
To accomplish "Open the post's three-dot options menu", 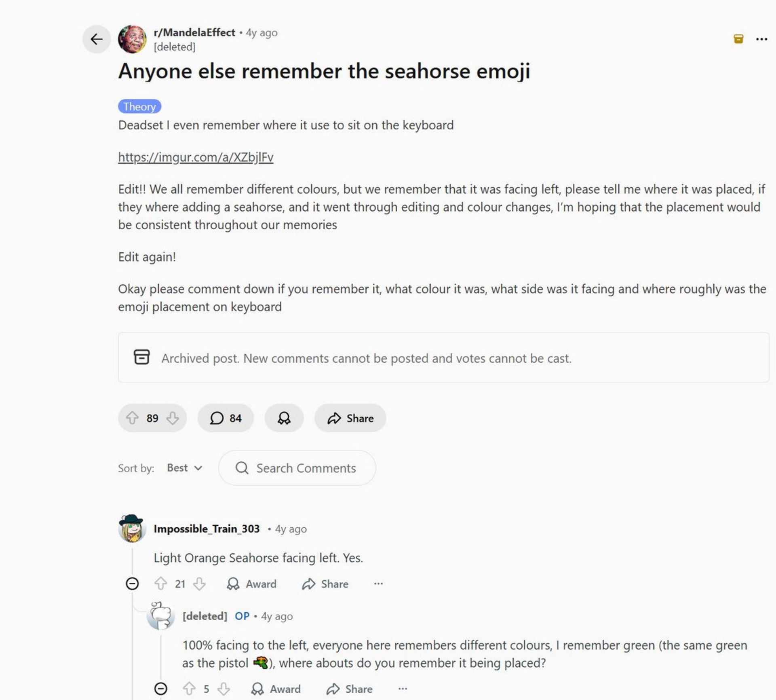I will (761, 39).
